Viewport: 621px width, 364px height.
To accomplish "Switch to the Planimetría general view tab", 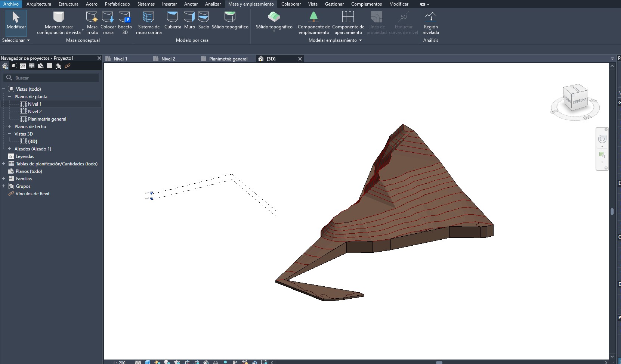I will (x=228, y=59).
